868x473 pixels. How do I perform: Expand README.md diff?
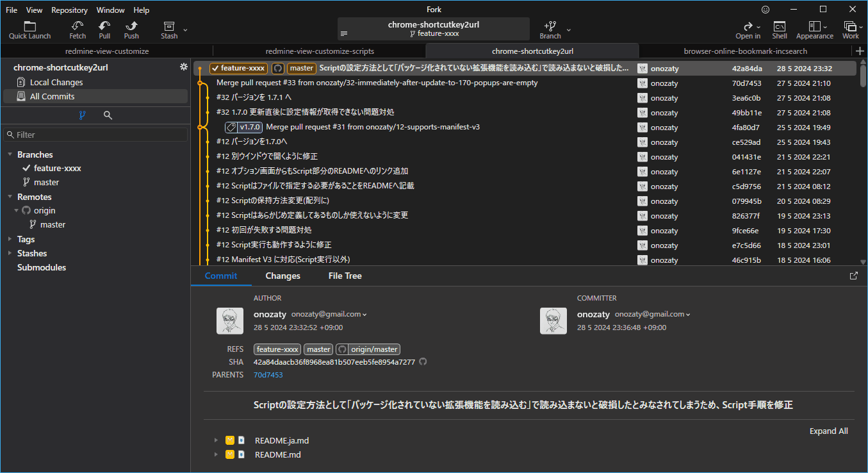pos(217,454)
